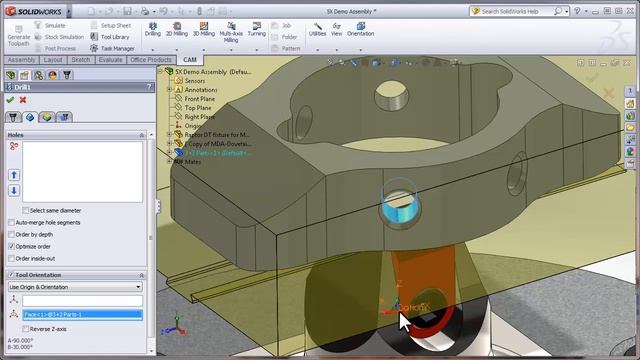The width and height of the screenshot is (640, 360).
Task: Collapse the Holes section
Action: pos(142,135)
